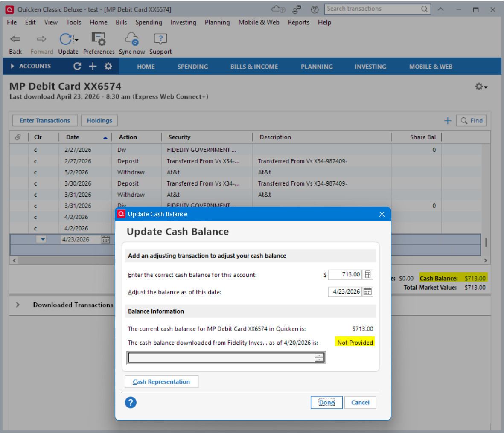
Task: Open the Edit menu
Action: [x=30, y=23]
